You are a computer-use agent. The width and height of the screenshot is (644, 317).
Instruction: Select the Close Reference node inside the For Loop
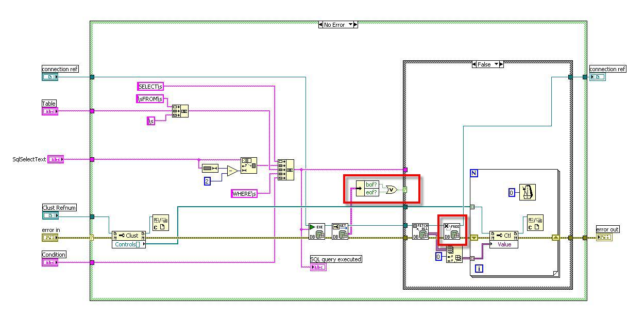534,223
